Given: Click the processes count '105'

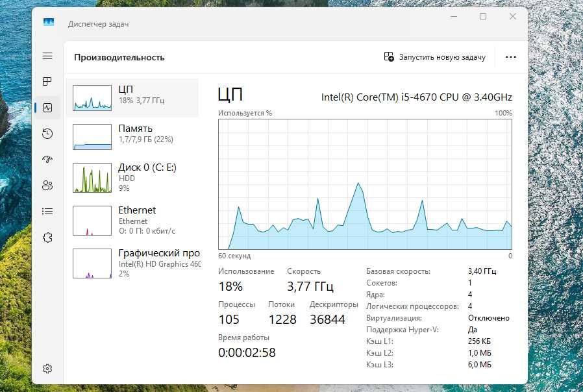Looking at the screenshot, I should (x=229, y=319).
